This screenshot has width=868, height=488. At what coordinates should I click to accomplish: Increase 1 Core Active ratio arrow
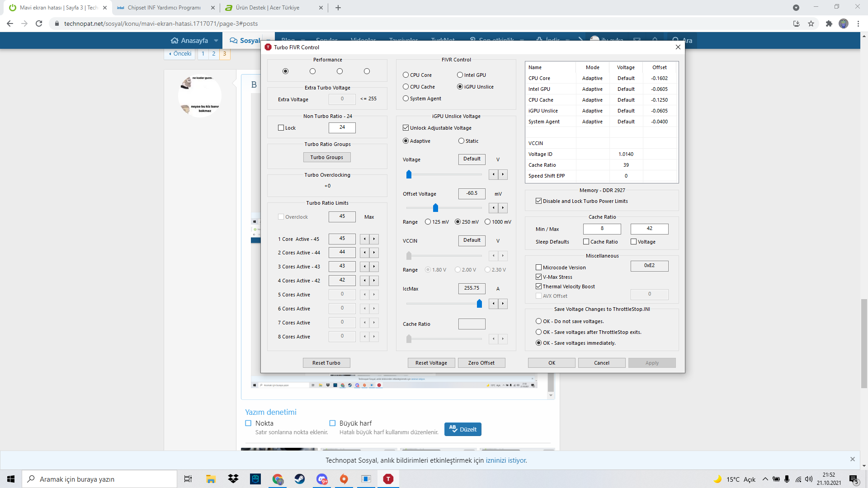(374, 239)
